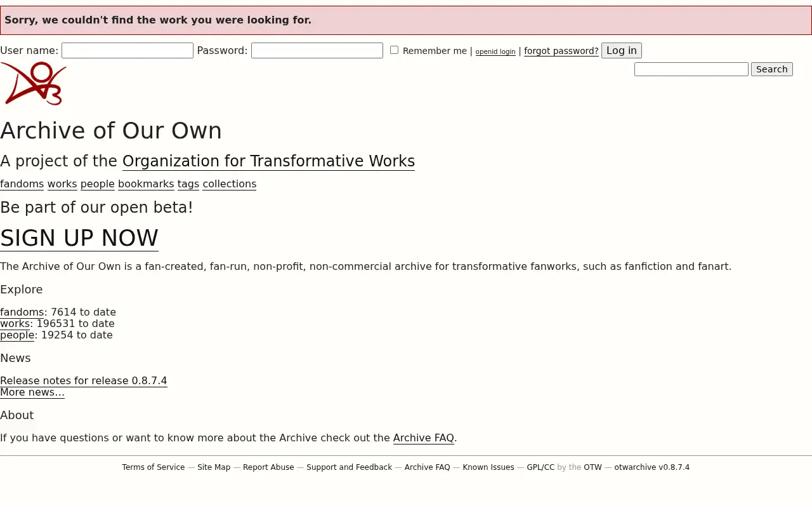The image size is (812, 508).
Task: Click the Explore section heading
Action: pos(22,290)
